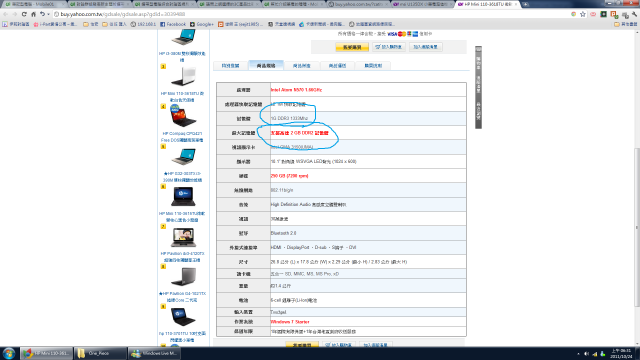The height and width of the screenshot is (360, 640).
Task: Click the undo arrow icon in the toolbar
Action: [x=42, y=14]
